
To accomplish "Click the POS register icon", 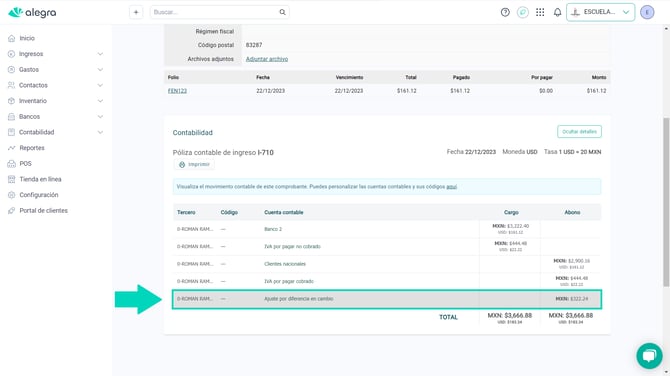I will [x=12, y=164].
